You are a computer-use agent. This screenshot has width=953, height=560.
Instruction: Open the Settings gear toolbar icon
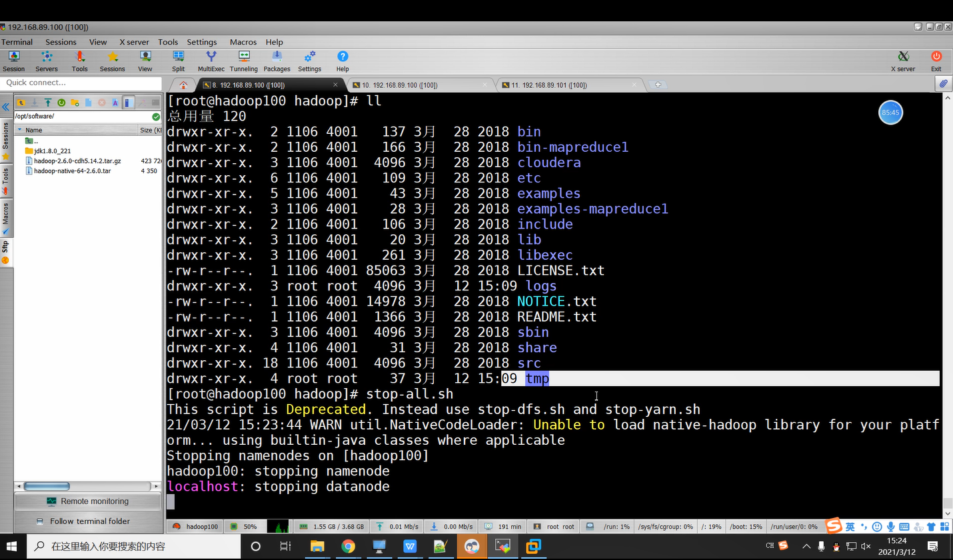point(309,61)
